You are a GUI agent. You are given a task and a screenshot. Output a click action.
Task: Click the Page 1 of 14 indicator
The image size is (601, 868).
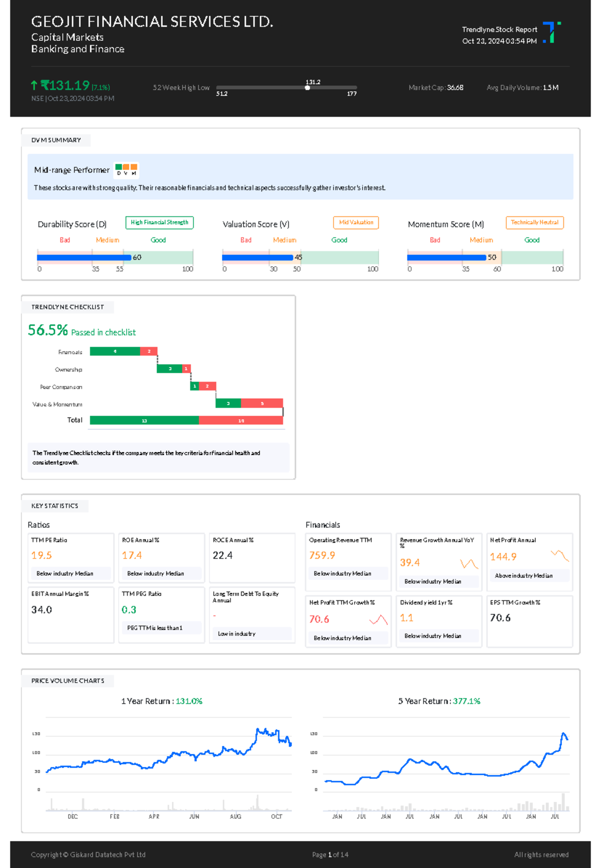pos(330,854)
